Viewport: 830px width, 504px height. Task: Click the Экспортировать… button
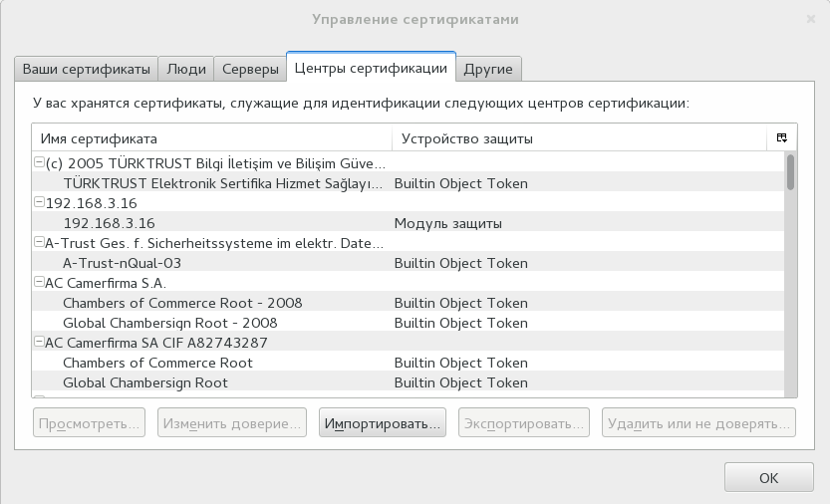click(524, 423)
